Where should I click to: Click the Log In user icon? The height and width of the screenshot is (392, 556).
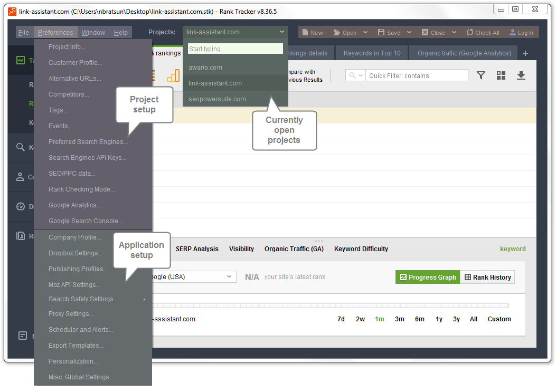point(512,32)
